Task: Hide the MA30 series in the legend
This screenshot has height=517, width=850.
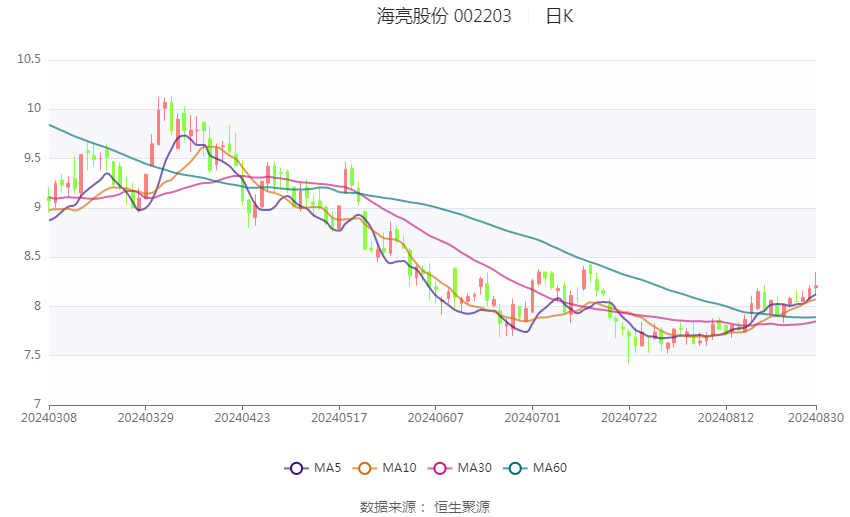Action: click(x=440, y=468)
